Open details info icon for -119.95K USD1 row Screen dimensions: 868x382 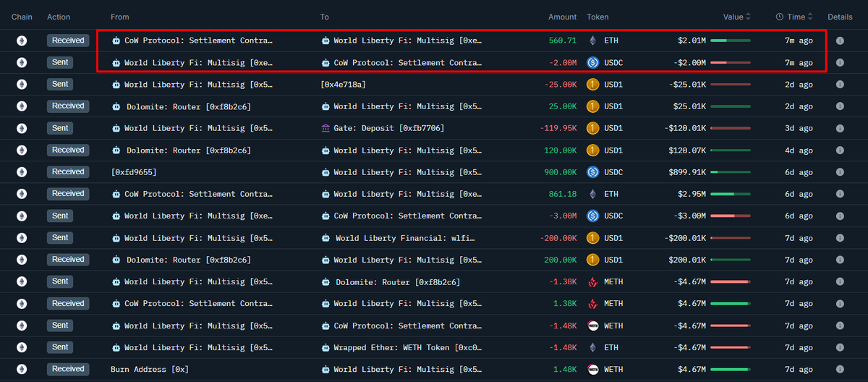(x=840, y=128)
